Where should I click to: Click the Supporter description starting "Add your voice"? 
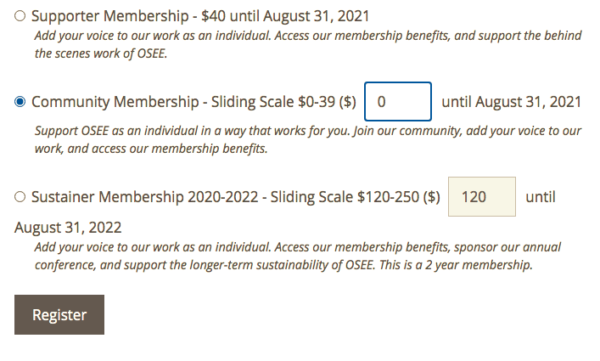tap(308, 36)
